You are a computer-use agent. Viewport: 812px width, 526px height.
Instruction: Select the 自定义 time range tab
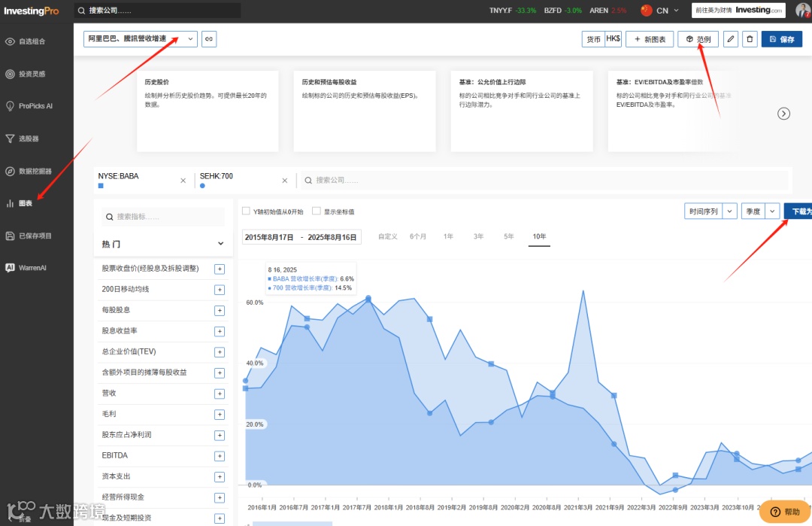(388, 236)
